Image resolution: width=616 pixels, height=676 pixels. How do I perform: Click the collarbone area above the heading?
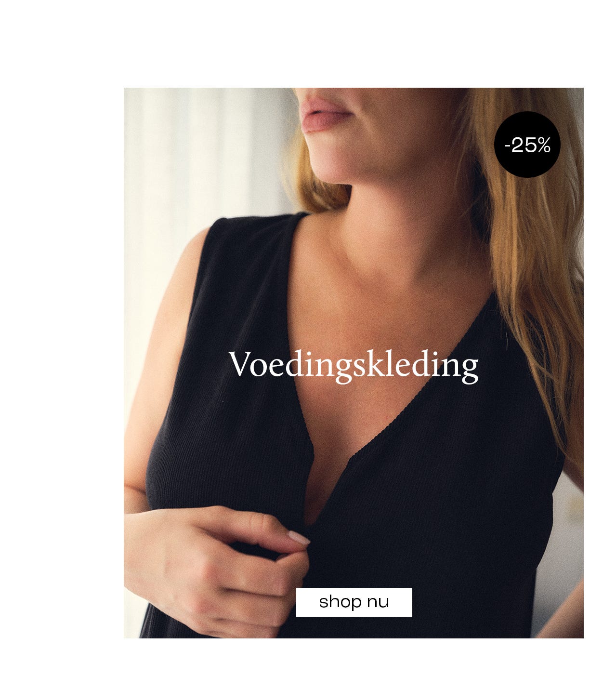click(x=385, y=299)
